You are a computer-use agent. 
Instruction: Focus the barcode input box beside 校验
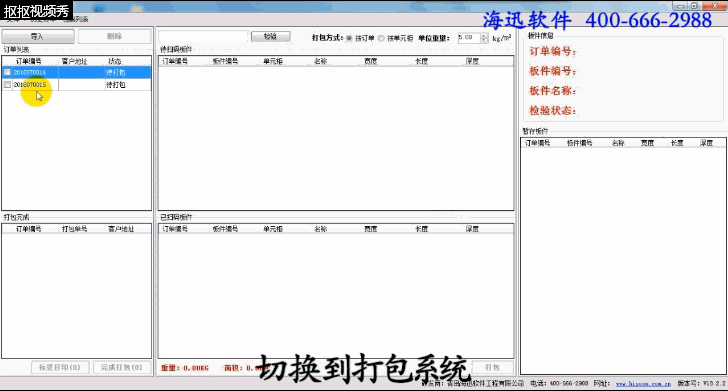[x=203, y=36]
